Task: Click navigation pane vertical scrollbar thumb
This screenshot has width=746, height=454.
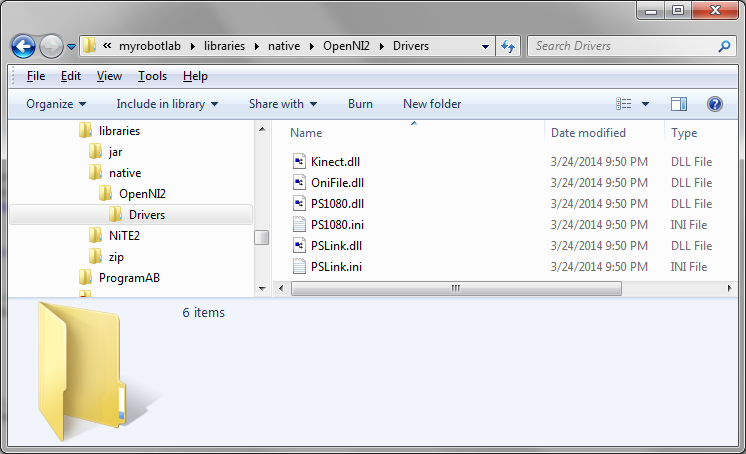Action: 261,237
